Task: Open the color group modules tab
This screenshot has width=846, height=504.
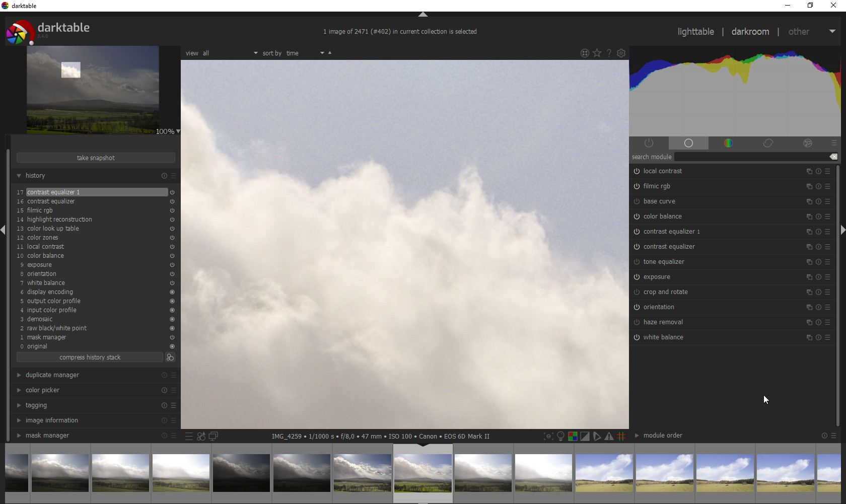Action: click(x=728, y=143)
